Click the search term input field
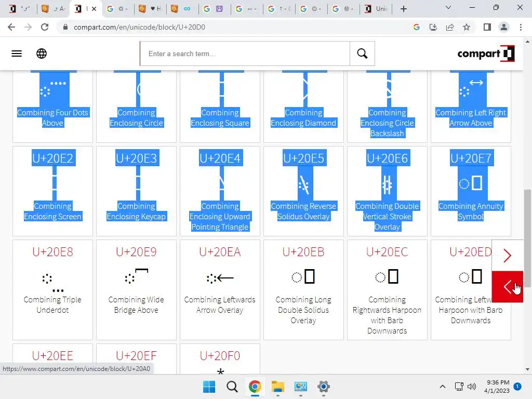Image resolution: width=532 pixels, height=399 pixels. [245, 54]
